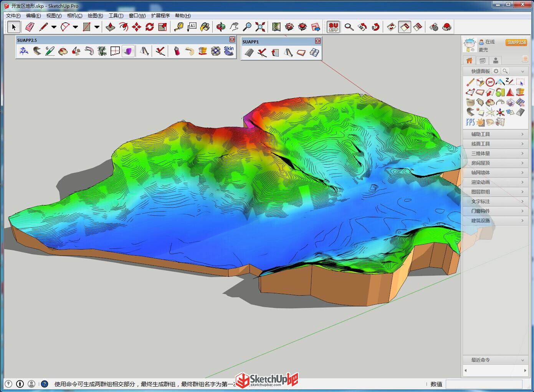Expand the 辅助工具 section
The height and width of the screenshot is (392, 534).
(495, 134)
